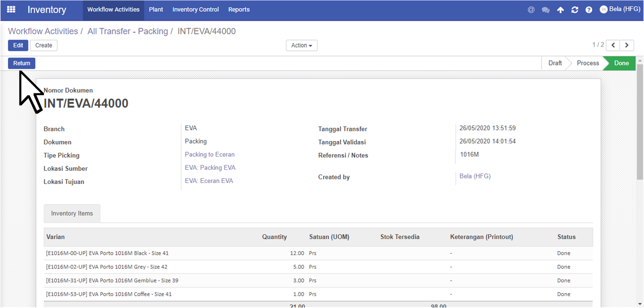Go to next record arrow
Image resolution: width=644 pixels, height=308 pixels.
[627, 45]
